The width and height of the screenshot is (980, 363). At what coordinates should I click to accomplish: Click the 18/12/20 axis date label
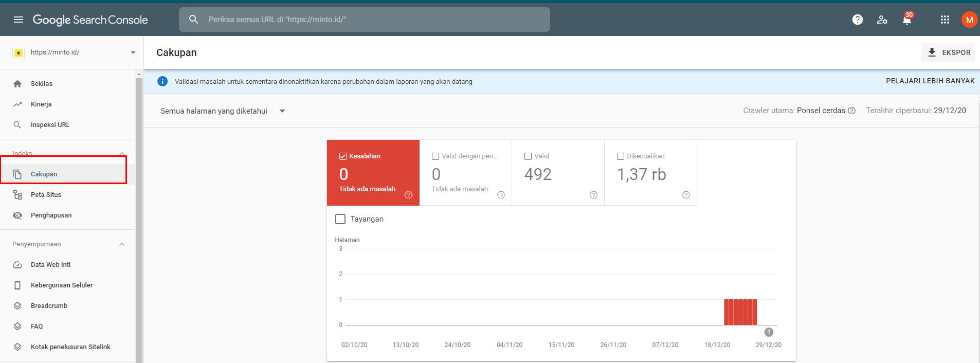717,345
